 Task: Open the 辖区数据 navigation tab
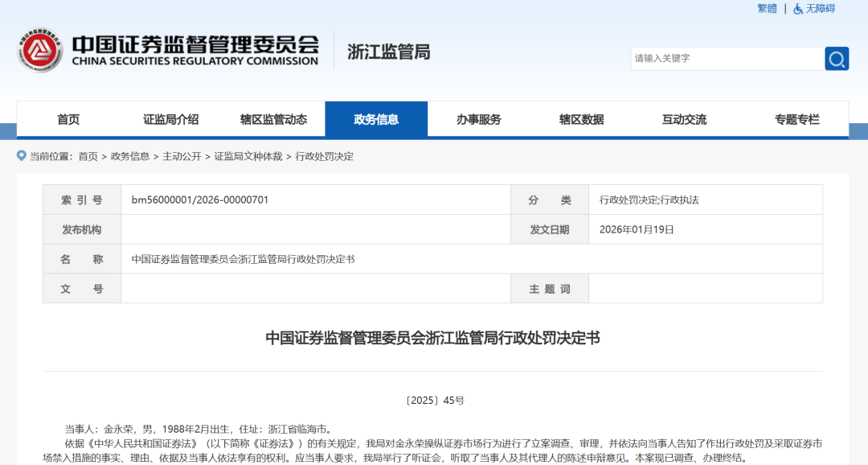(581, 119)
